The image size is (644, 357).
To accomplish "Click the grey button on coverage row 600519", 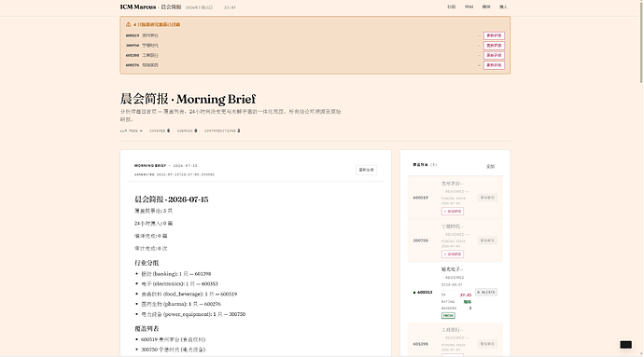I will 487,198.
